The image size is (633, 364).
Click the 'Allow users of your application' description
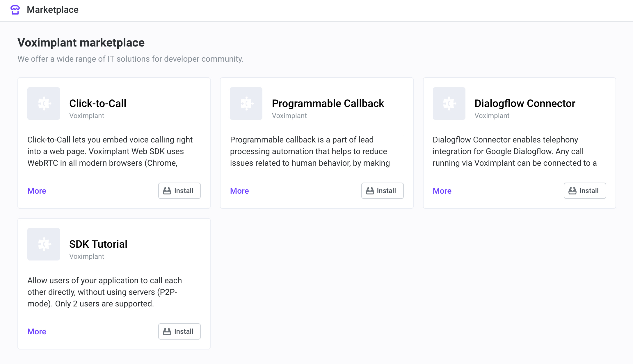[x=105, y=292]
